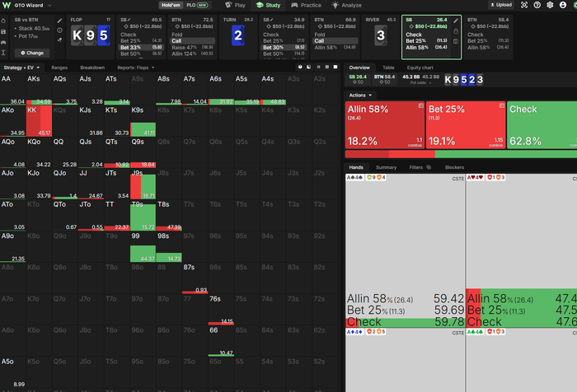Click pencil icon in active SB river panel
Screen dimensions: 577x392
(x=456, y=21)
